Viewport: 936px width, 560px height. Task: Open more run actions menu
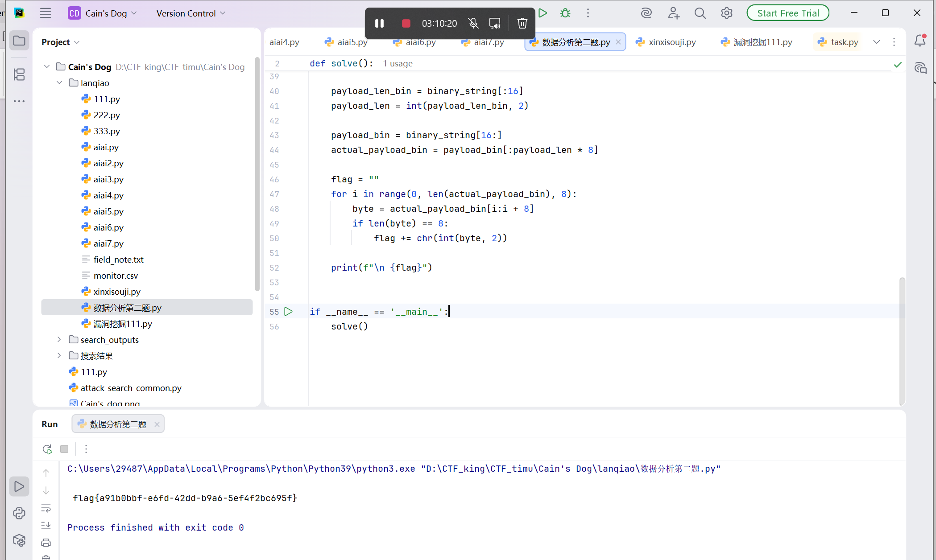click(588, 13)
